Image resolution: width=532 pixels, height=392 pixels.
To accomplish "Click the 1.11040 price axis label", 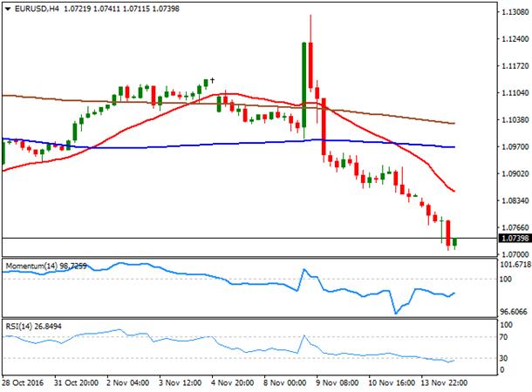I will pyautogui.click(x=515, y=93).
